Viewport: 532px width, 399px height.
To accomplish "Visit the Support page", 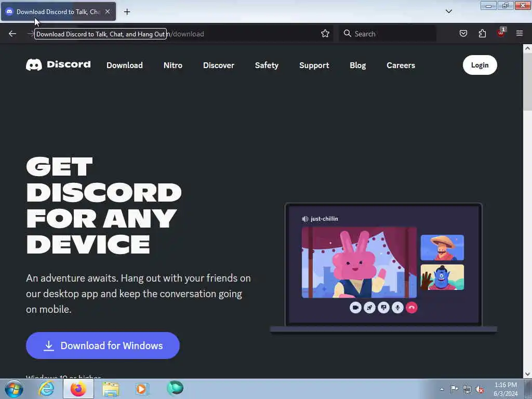I will click(314, 65).
